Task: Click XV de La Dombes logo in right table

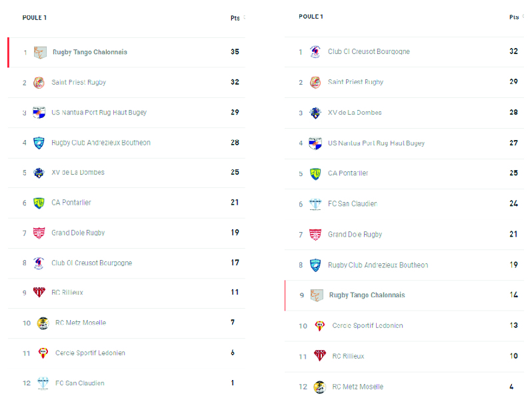Action: pos(315,113)
